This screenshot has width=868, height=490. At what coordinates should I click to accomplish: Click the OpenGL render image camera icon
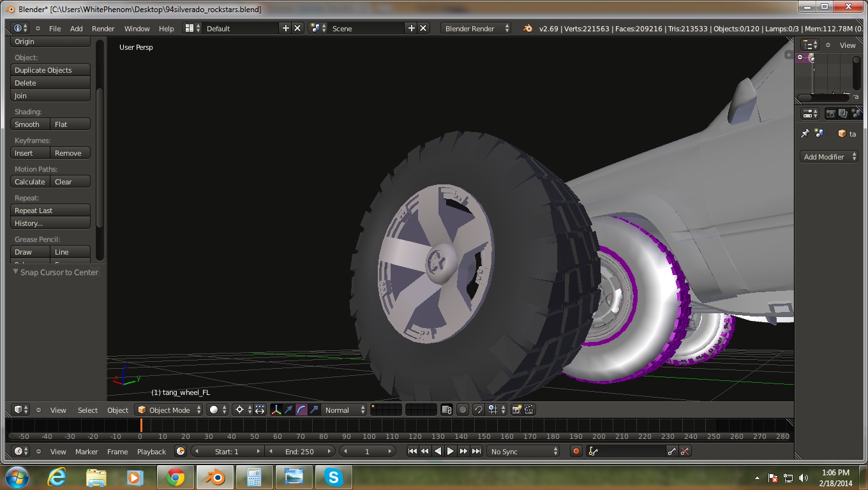(517, 410)
